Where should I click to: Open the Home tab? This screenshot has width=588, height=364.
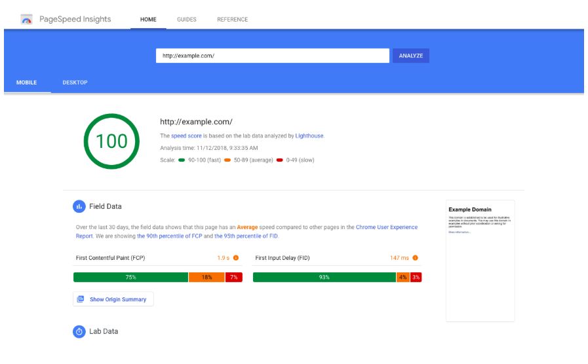pyautogui.click(x=148, y=20)
